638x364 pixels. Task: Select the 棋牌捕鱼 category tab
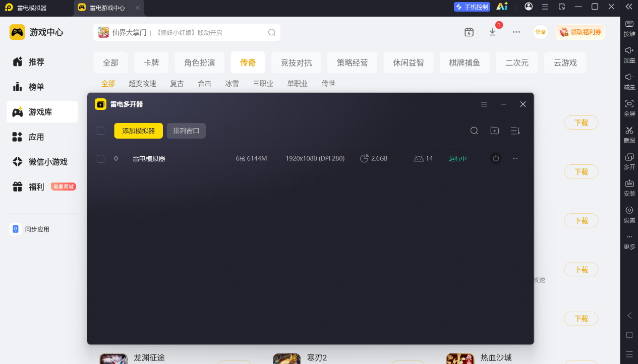[x=465, y=63]
